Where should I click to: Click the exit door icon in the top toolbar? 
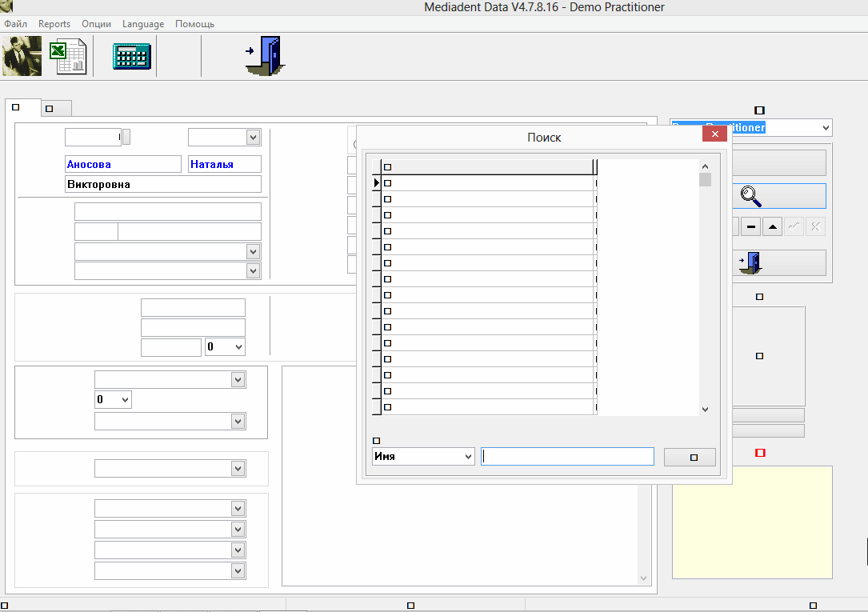(x=265, y=57)
